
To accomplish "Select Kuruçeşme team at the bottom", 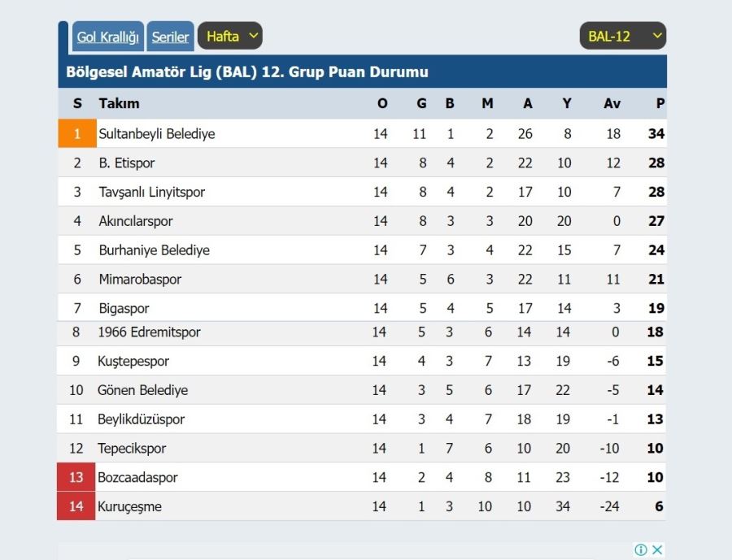I will (129, 506).
